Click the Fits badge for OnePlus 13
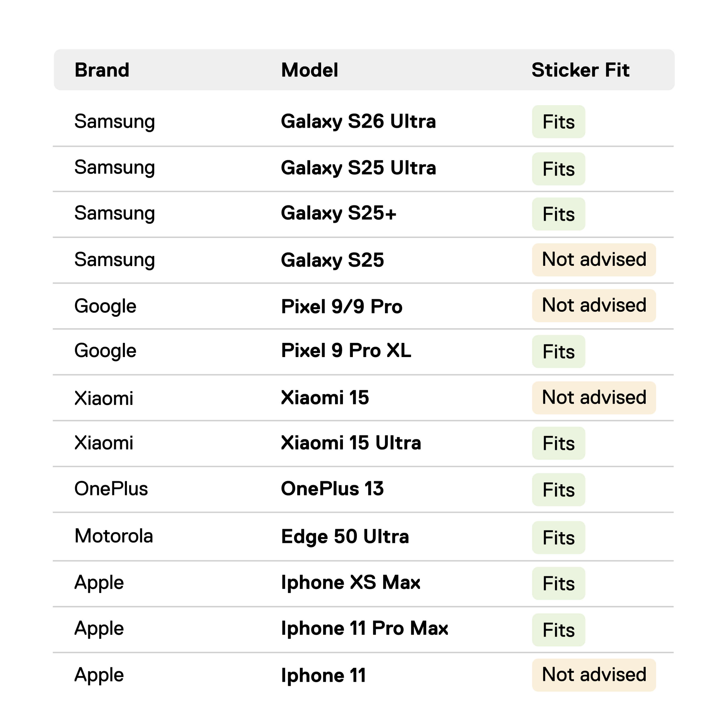Viewport: 728px width, 728px height. [x=558, y=489]
